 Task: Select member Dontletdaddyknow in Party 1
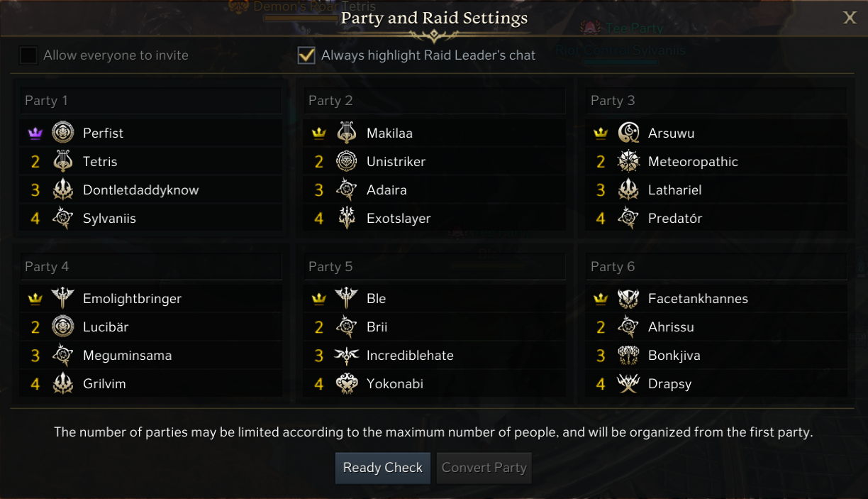pyautogui.click(x=140, y=190)
